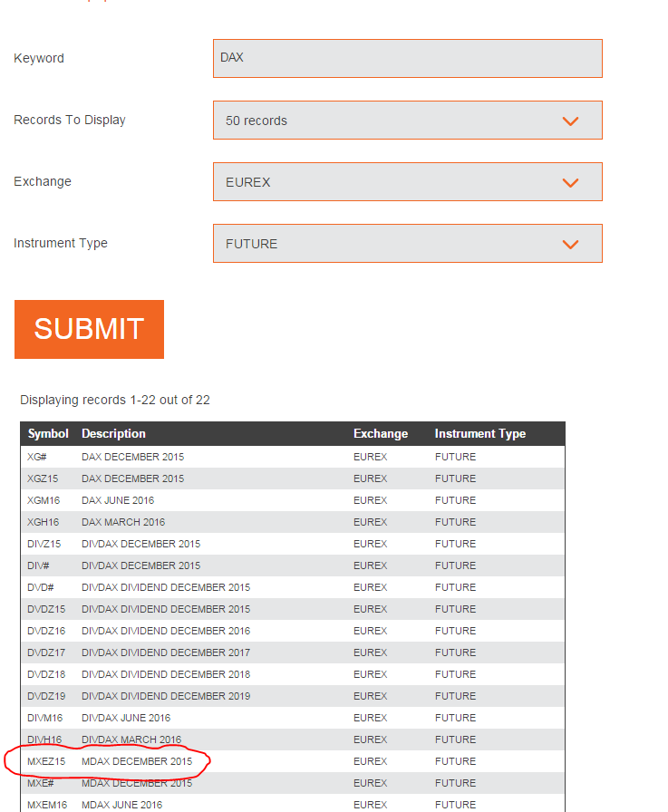668x812 pixels.
Task: Select the XGZ15 symbol entry
Action: pos(43,478)
